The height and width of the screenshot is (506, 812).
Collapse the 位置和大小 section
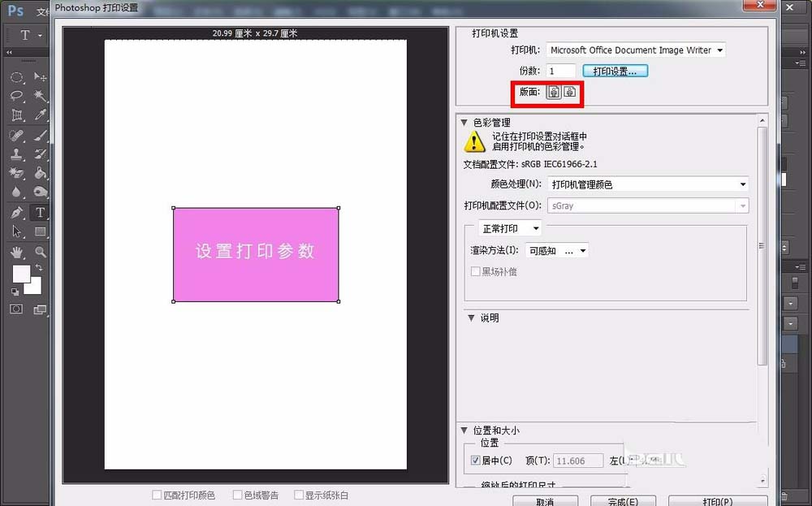pos(464,430)
